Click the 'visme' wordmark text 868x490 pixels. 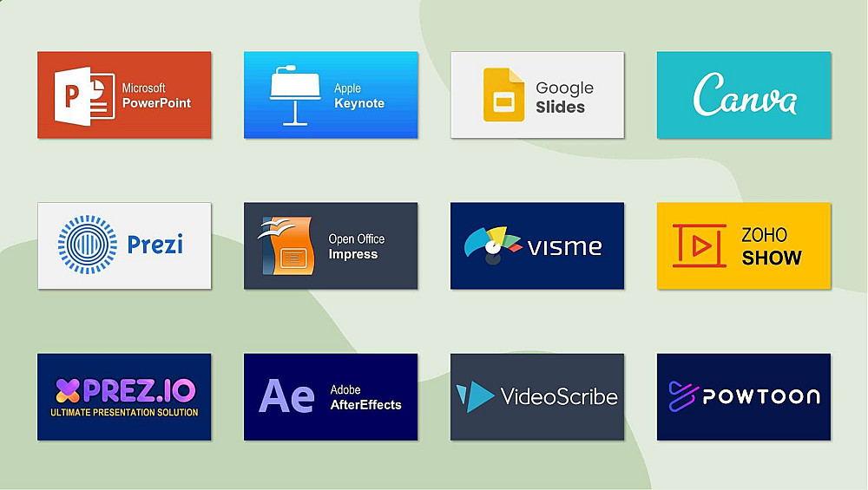(564, 247)
